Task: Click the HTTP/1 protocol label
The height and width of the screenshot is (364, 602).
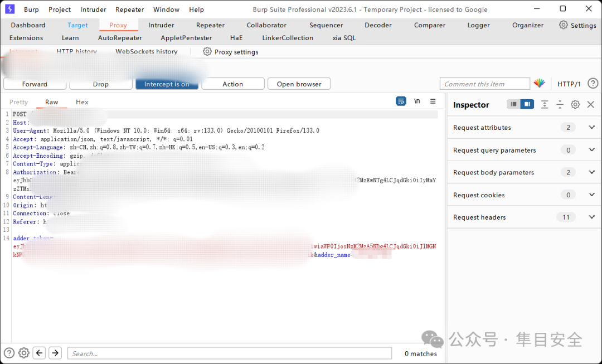Action: pyautogui.click(x=569, y=84)
